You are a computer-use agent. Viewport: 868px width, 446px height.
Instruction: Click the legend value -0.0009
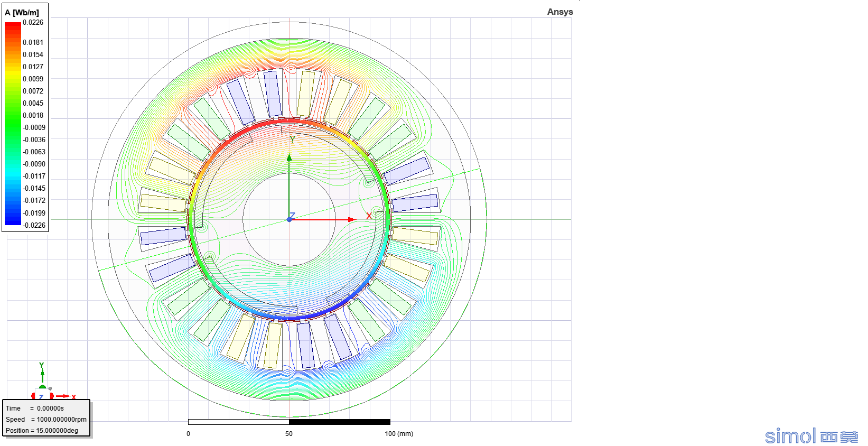click(x=34, y=127)
